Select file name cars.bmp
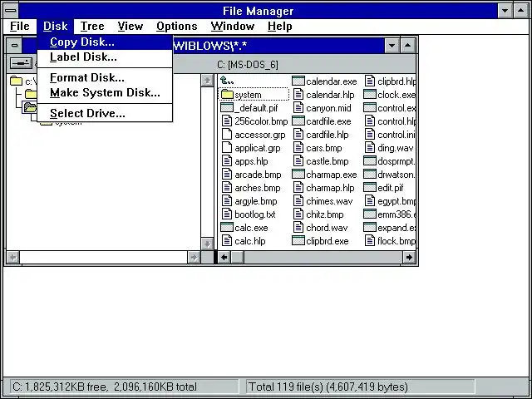 click(324, 148)
